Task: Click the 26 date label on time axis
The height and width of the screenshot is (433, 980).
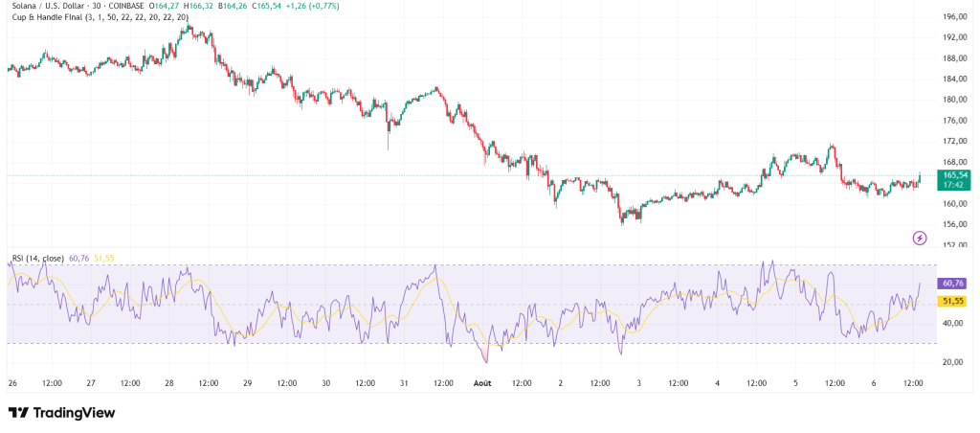Action: [x=12, y=383]
